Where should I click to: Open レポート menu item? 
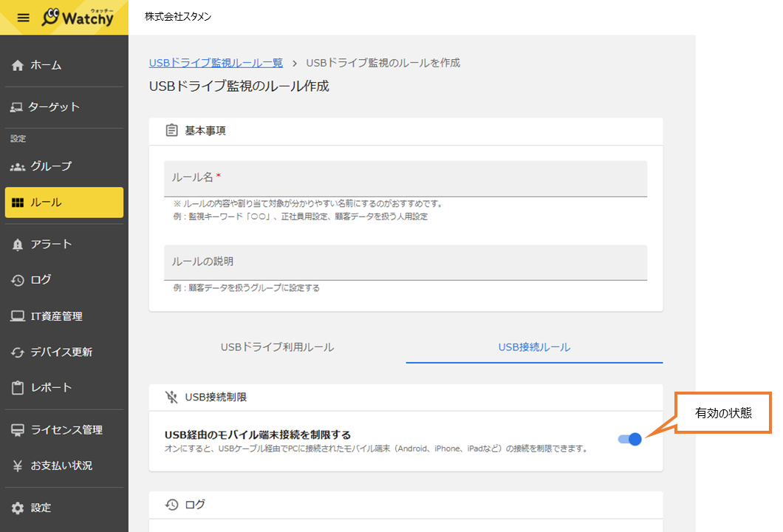tap(64, 388)
